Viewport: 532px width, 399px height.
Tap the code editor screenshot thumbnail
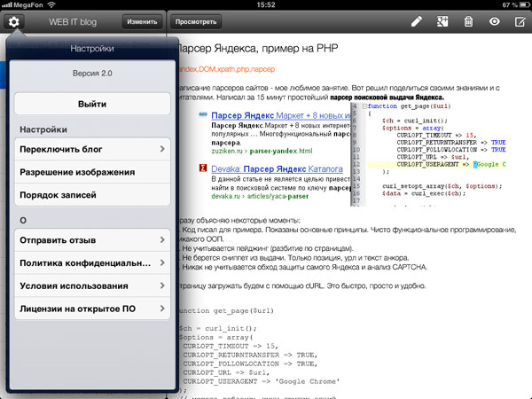[428, 154]
